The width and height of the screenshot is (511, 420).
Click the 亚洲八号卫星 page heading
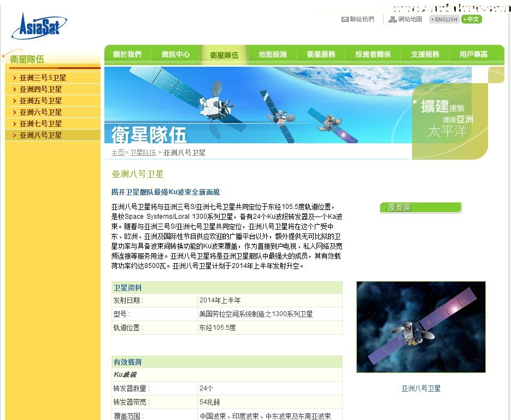pos(137,174)
